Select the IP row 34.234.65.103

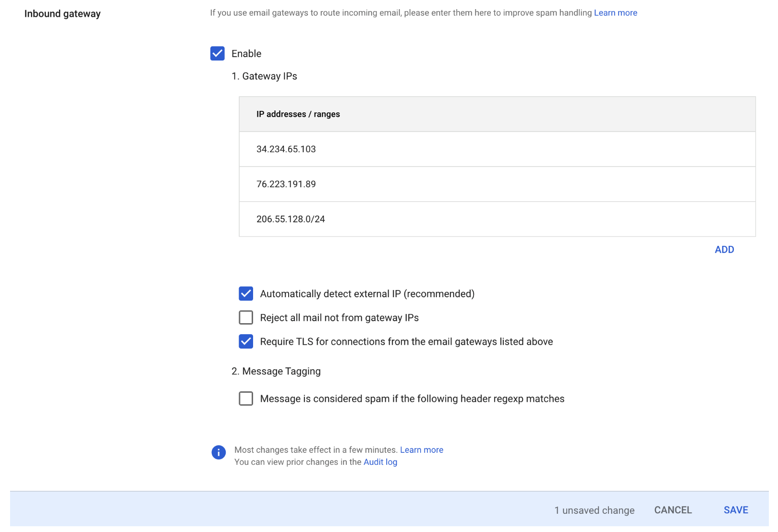(x=286, y=149)
